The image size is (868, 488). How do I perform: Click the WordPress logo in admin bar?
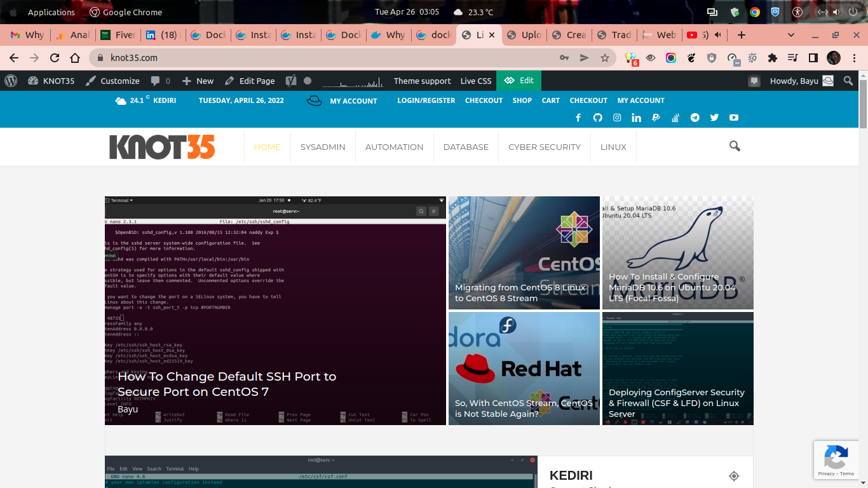pyautogui.click(x=11, y=81)
